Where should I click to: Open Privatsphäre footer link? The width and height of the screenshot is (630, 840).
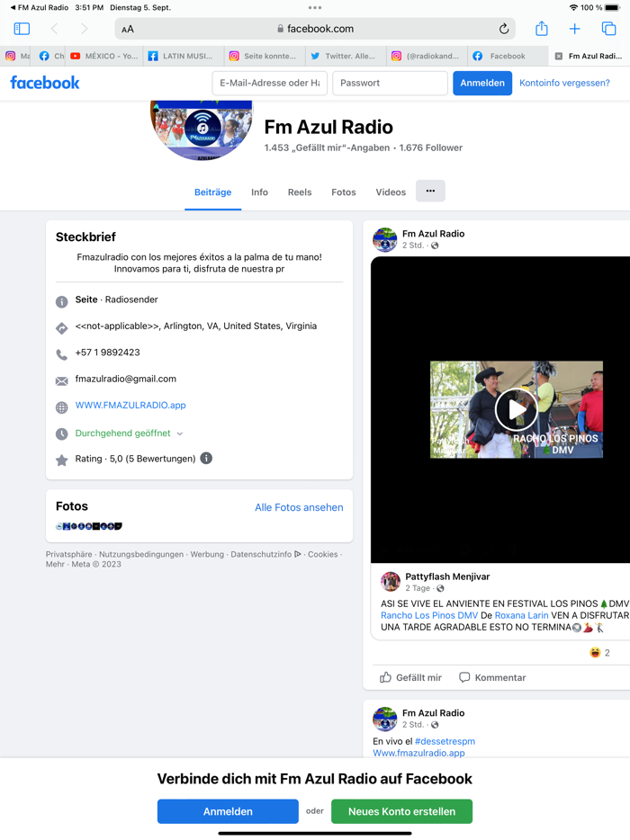(x=68, y=555)
